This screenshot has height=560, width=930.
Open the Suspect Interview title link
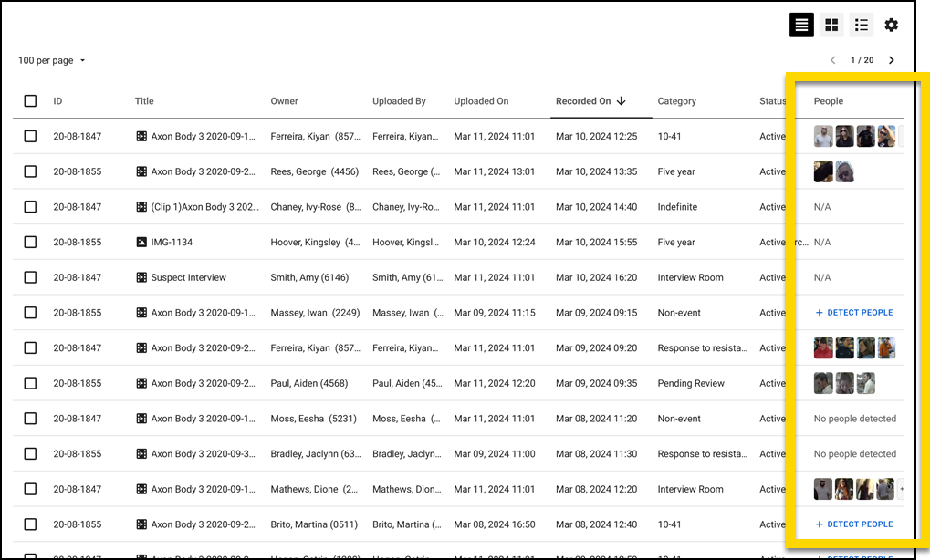[188, 277]
